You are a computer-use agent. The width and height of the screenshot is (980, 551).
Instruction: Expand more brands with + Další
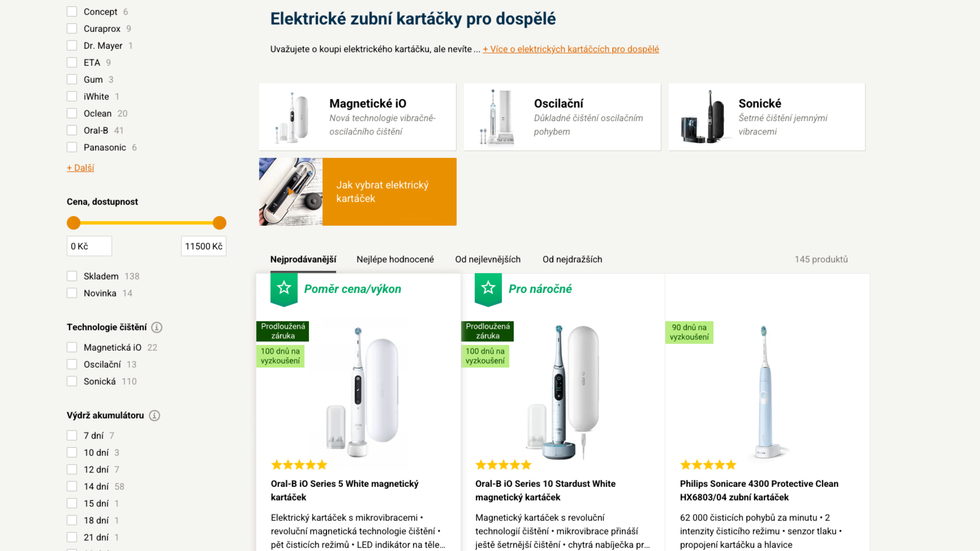click(80, 168)
